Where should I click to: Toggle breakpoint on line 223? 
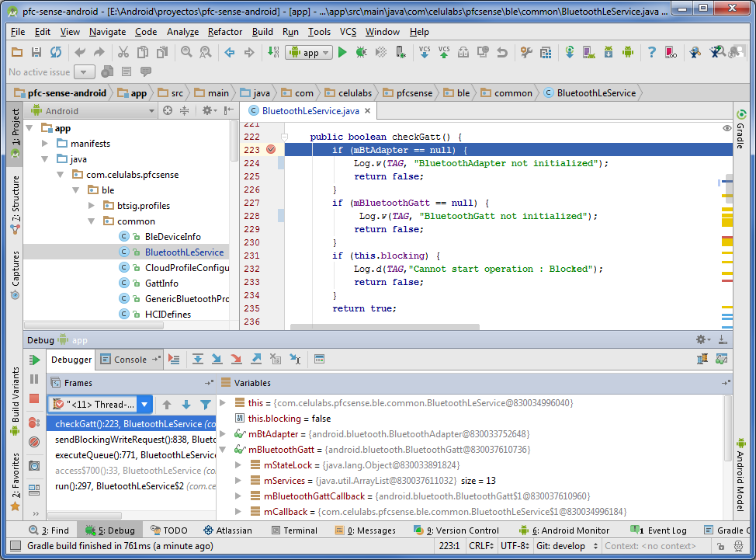click(271, 150)
